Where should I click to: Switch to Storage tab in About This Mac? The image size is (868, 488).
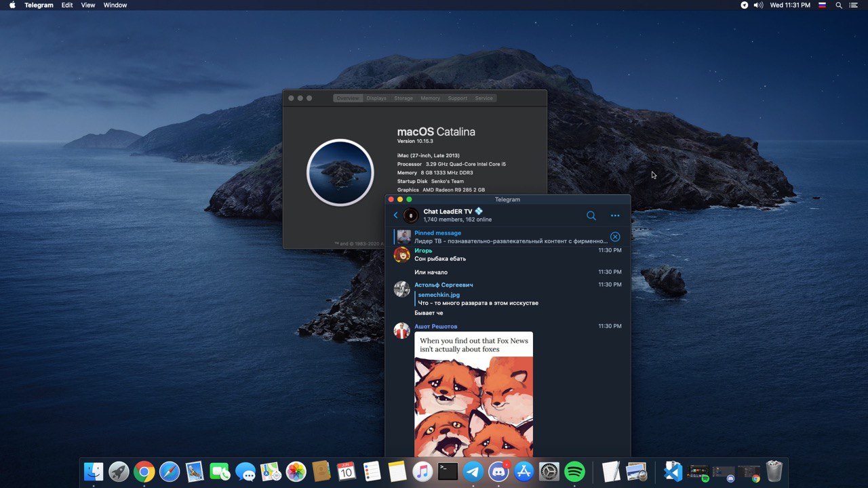[403, 98]
